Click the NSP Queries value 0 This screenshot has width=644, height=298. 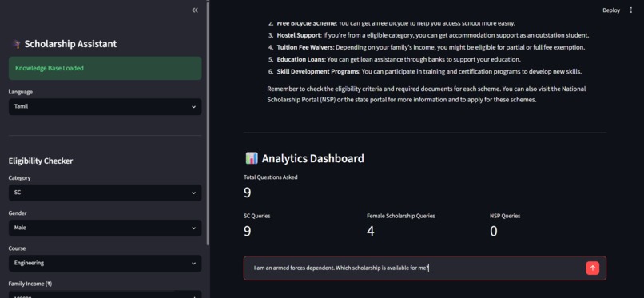[494, 232]
